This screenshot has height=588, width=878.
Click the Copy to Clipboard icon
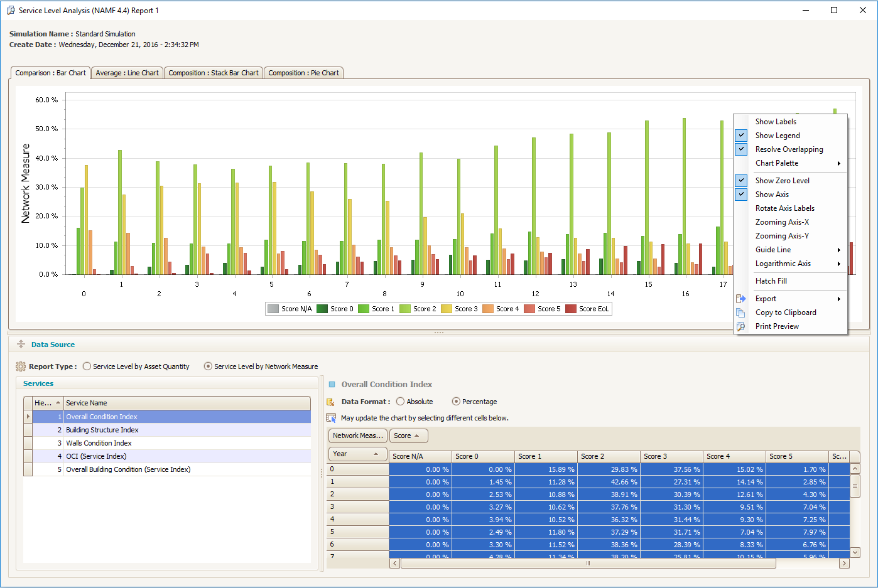click(x=741, y=313)
